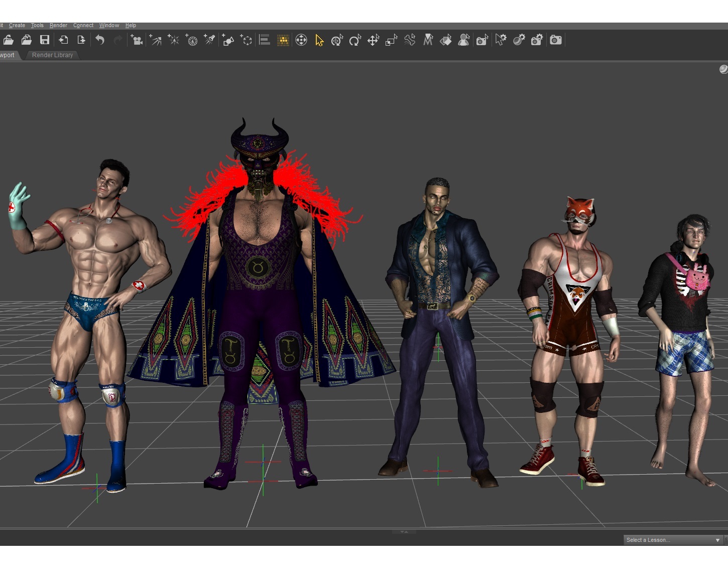Open the Render Settings camera-gear icon
The width and height of the screenshot is (728, 586).
click(537, 40)
